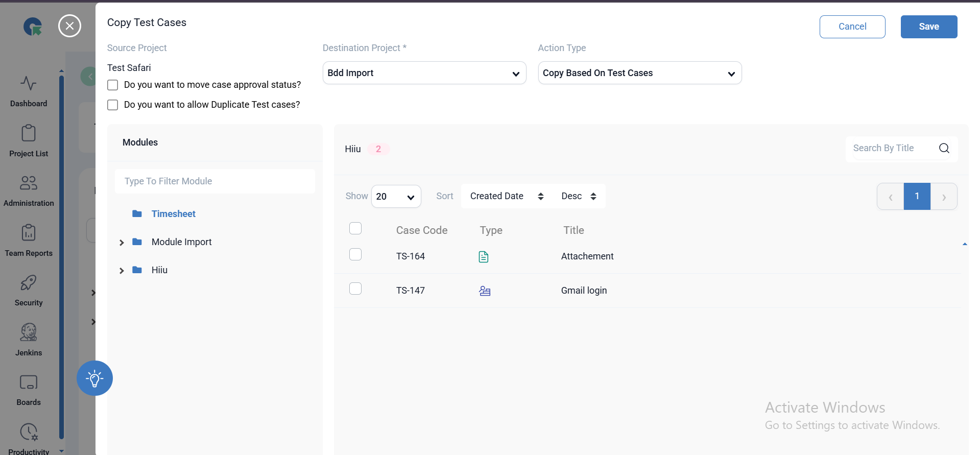Click the search magnifier icon

[x=944, y=148]
